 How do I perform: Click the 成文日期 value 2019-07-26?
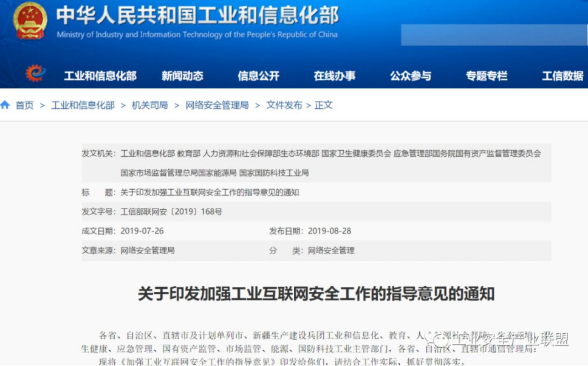point(142,231)
